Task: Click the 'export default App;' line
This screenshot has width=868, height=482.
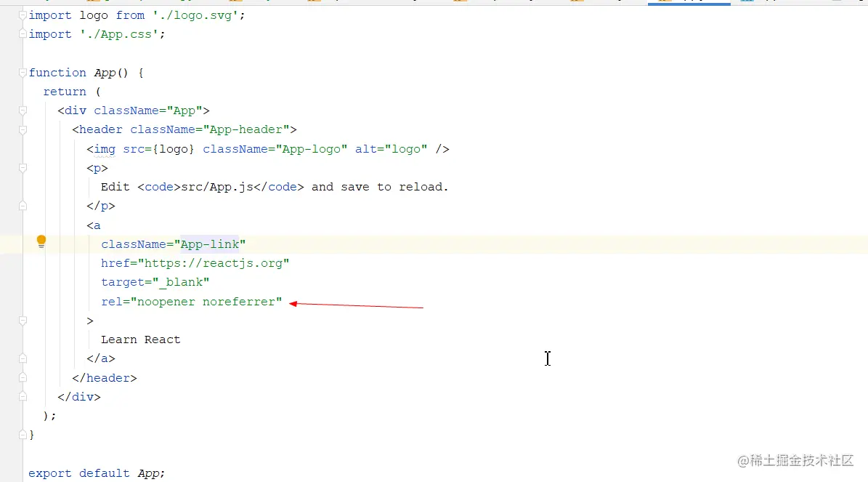Action: coord(97,473)
